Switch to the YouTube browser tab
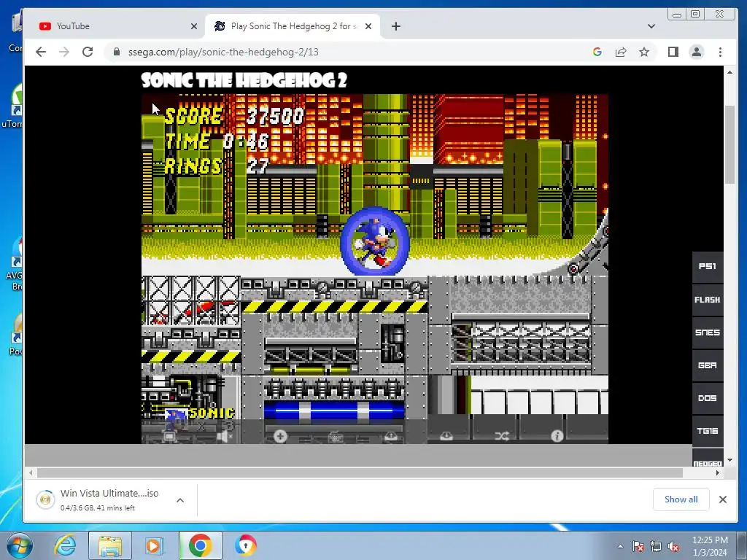The height and width of the screenshot is (560, 747). 115,26
